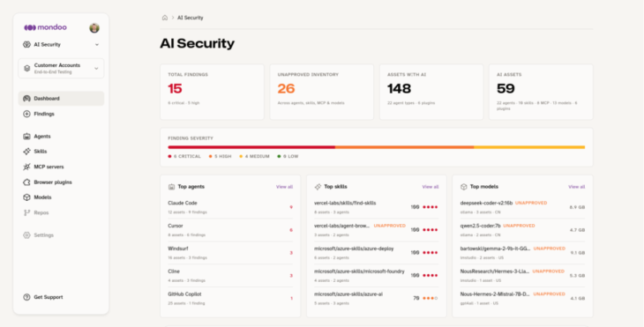Open microsoft/azure-skills/azure-deploy skill
The height and width of the screenshot is (327, 644).
click(x=376, y=253)
